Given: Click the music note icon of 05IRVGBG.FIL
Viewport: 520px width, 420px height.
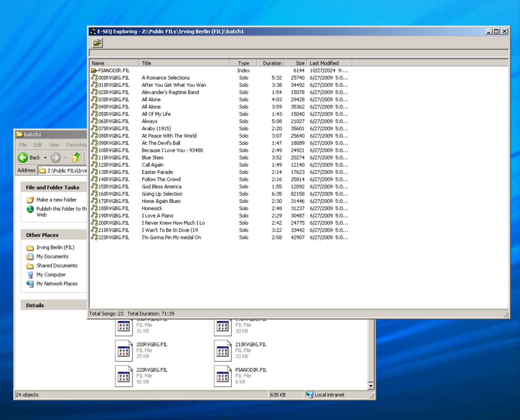Looking at the screenshot, I should pos(94,114).
